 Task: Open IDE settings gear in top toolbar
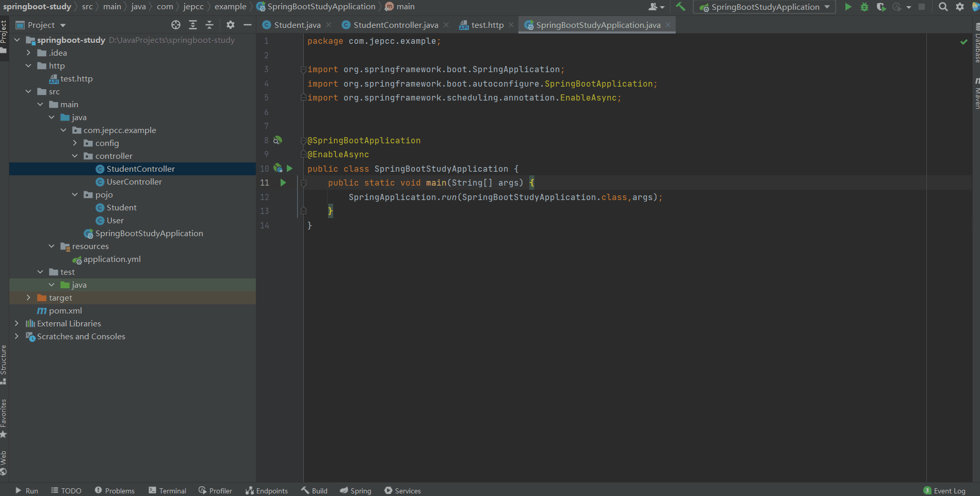point(960,7)
